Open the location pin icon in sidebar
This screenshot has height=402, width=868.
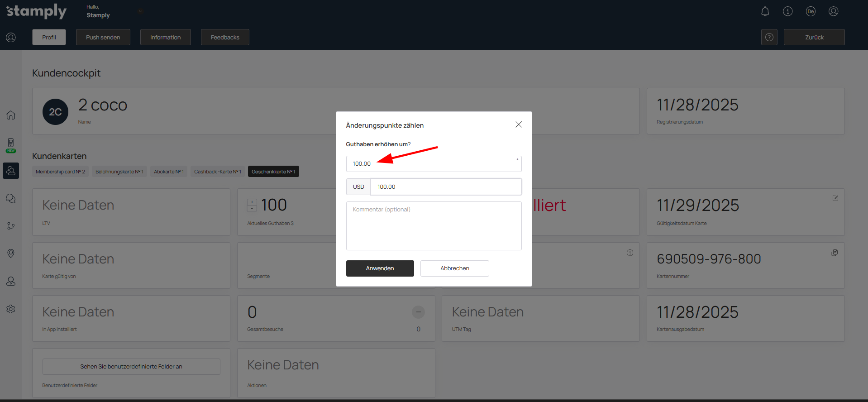(x=11, y=254)
